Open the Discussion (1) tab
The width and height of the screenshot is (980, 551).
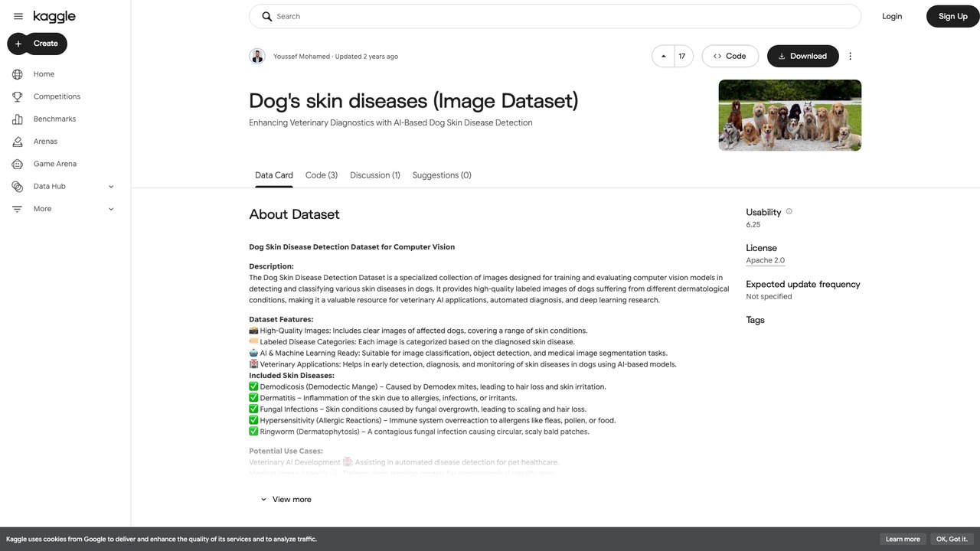(x=375, y=175)
